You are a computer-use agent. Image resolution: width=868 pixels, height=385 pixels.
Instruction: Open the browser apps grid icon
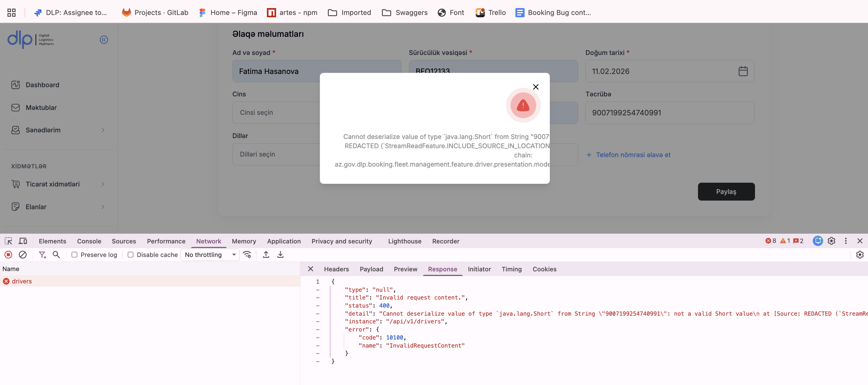click(x=12, y=12)
